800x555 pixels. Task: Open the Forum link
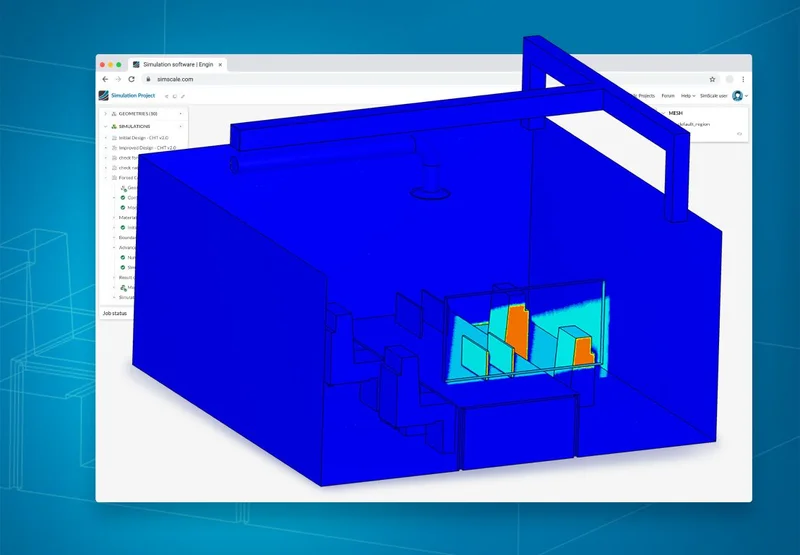(x=667, y=96)
